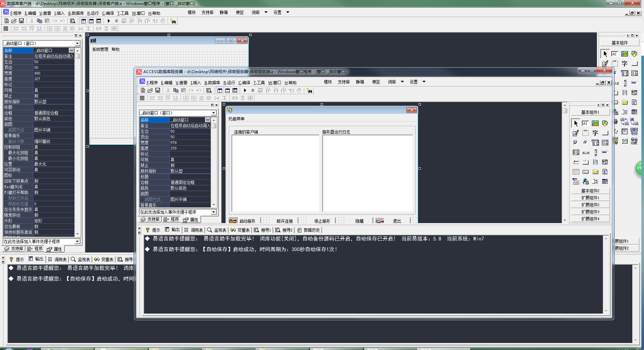Select pointer tool in client component box
644x350 pixels.
tap(605, 54)
